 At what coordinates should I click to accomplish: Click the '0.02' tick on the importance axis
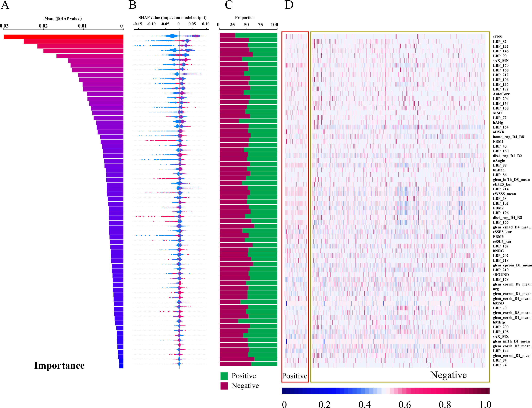click(x=43, y=26)
